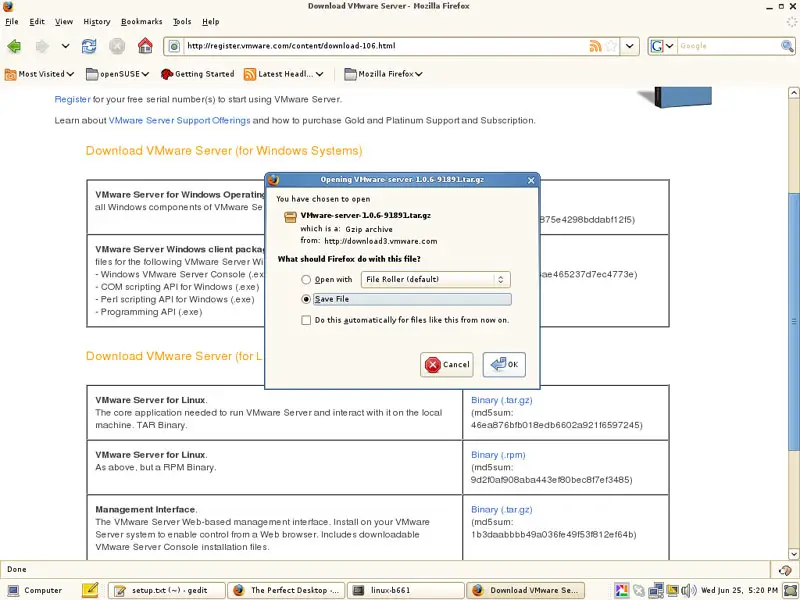Click the greyed-out Forward arrow button
Screen dimensions: 800x600
click(x=42, y=46)
